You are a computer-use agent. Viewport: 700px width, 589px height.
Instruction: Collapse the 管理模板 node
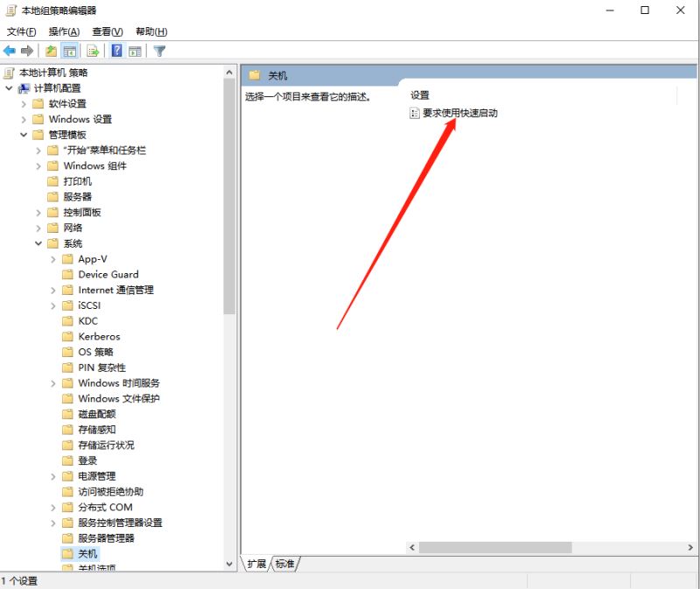(24, 135)
